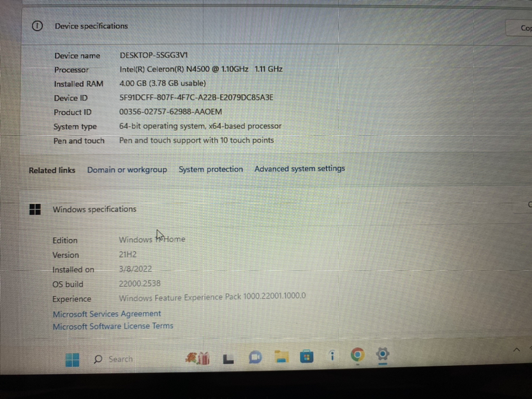
Task: Click the Settings gear taskbar icon
Action: 382,354
